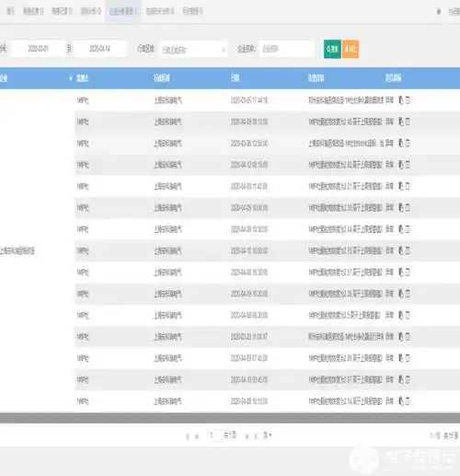This screenshot has height=476, width=460.
Task: Click detail icon in 2020-04-12 row
Action: pos(408,165)
